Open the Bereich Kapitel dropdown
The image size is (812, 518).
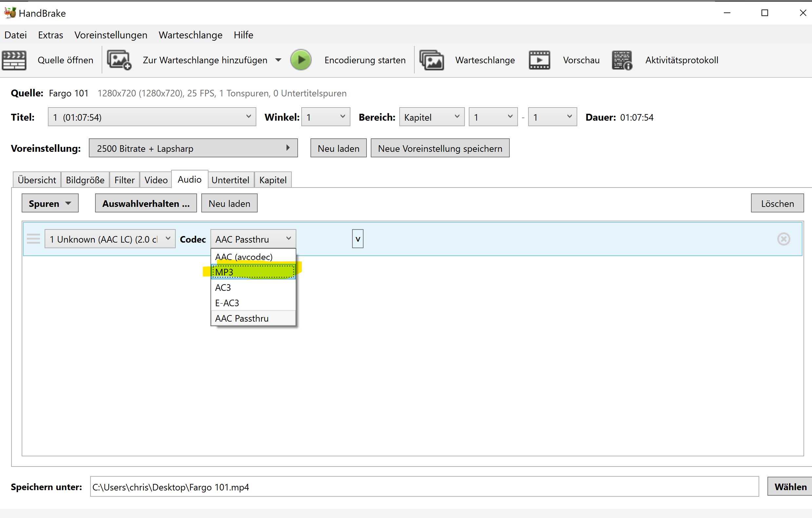pos(431,117)
